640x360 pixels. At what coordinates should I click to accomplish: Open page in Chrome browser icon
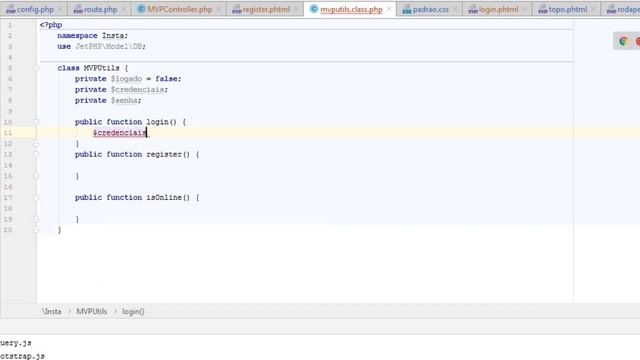point(623,41)
